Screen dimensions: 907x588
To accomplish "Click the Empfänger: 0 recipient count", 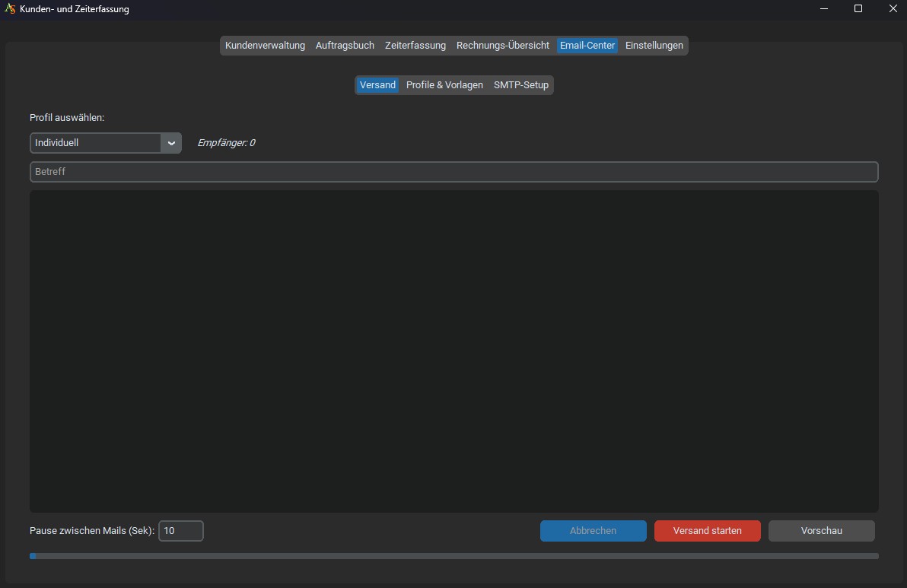I will point(226,143).
